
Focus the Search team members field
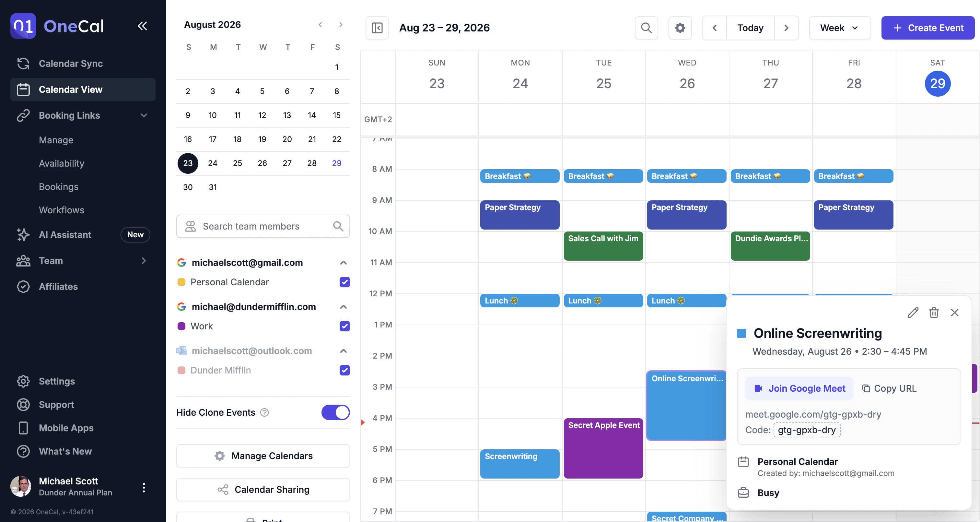[263, 226]
